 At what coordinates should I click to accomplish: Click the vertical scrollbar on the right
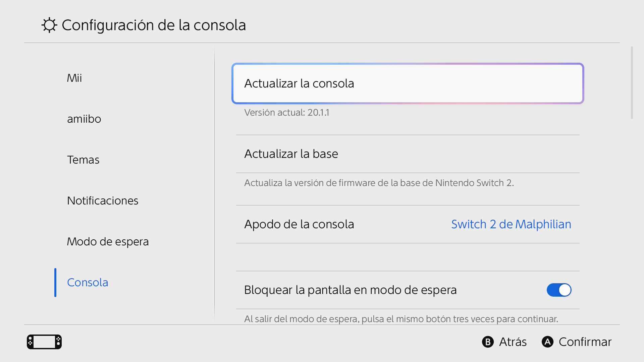[x=632, y=83]
